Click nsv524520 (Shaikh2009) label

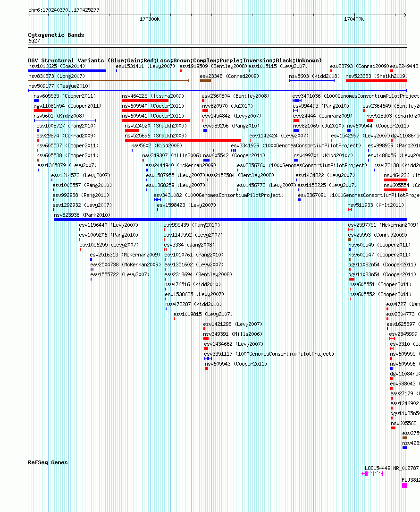pos(156,126)
